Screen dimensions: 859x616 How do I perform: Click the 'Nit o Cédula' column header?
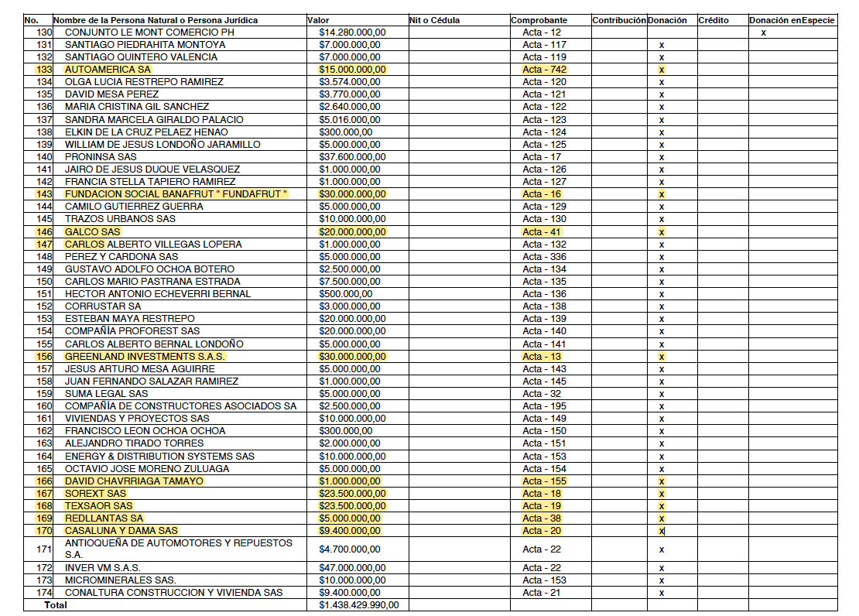pos(434,20)
